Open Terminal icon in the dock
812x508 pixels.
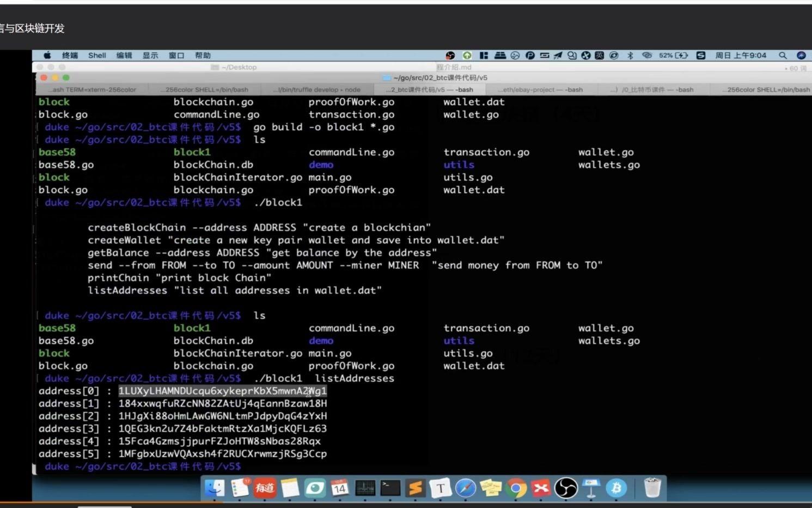coord(390,488)
